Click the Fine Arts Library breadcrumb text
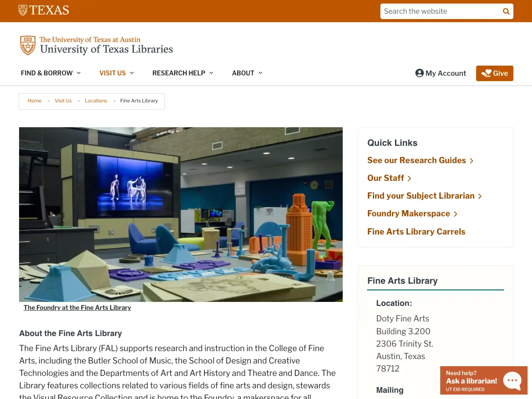This screenshot has height=399, width=532. pos(139,101)
